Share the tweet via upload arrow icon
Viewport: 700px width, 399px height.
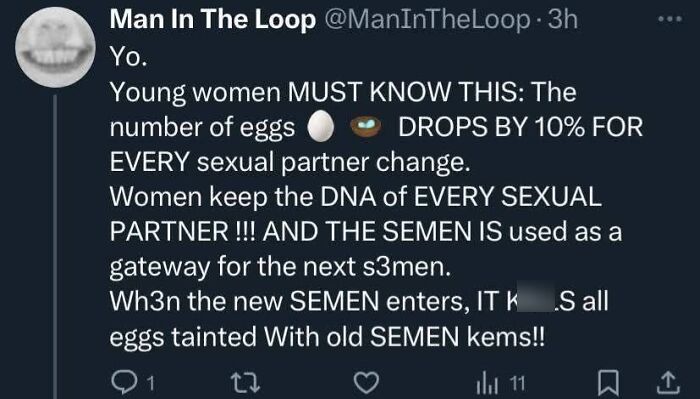click(668, 383)
